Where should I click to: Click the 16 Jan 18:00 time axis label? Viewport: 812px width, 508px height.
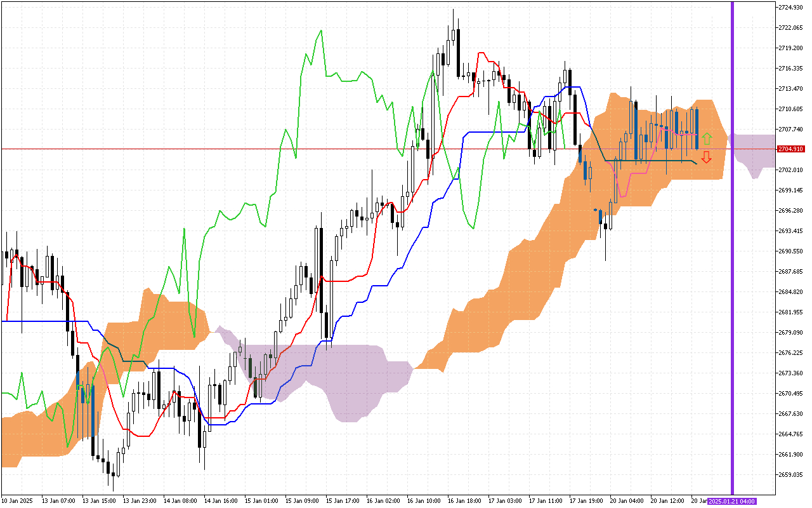point(464,501)
